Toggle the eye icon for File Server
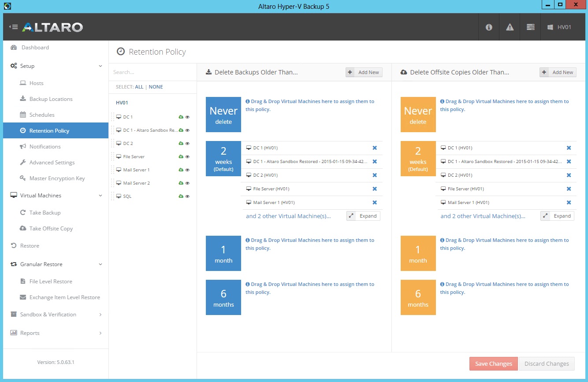The height and width of the screenshot is (382, 588). click(187, 157)
